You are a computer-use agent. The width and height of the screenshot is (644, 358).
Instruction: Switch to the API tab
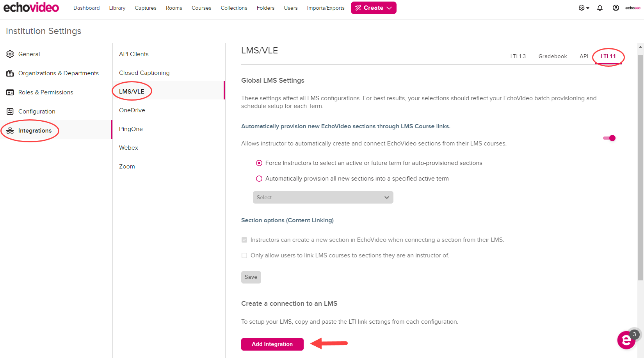[584, 56]
